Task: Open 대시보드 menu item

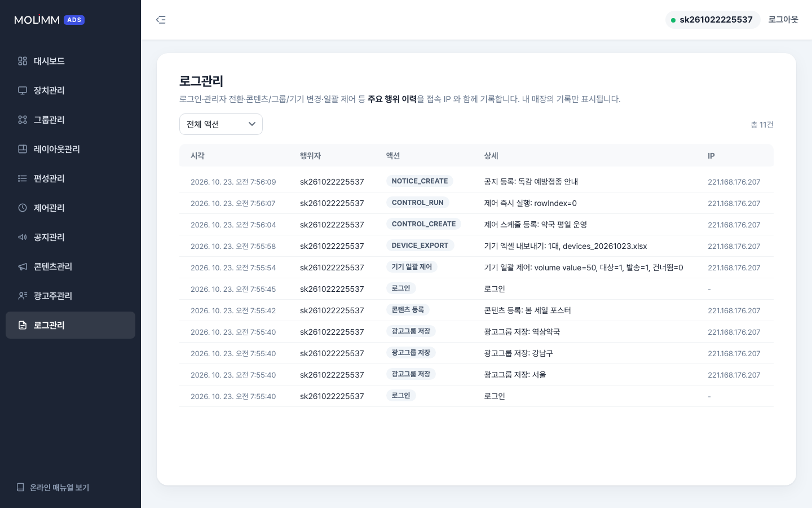Action: click(x=70, y=61)
